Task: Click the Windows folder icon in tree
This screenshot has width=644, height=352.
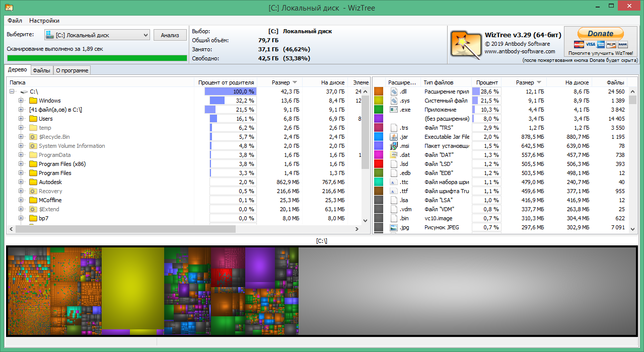Action: [x=33, y=101]
